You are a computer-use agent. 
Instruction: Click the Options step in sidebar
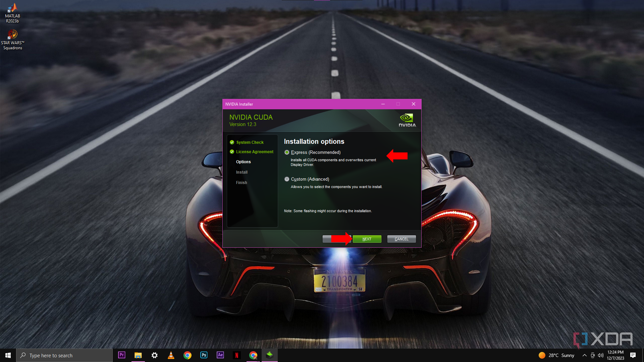click(243, 162)
